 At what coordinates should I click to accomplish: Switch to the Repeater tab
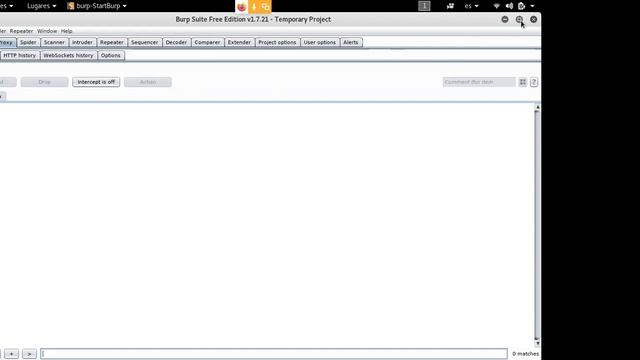[112, 42]
